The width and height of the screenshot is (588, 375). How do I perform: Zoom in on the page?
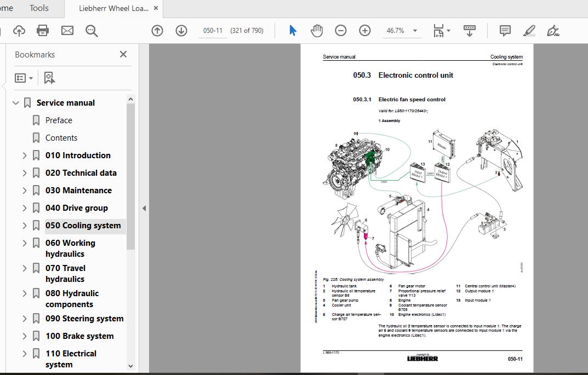pyautogui.click(x=364, y=31)
